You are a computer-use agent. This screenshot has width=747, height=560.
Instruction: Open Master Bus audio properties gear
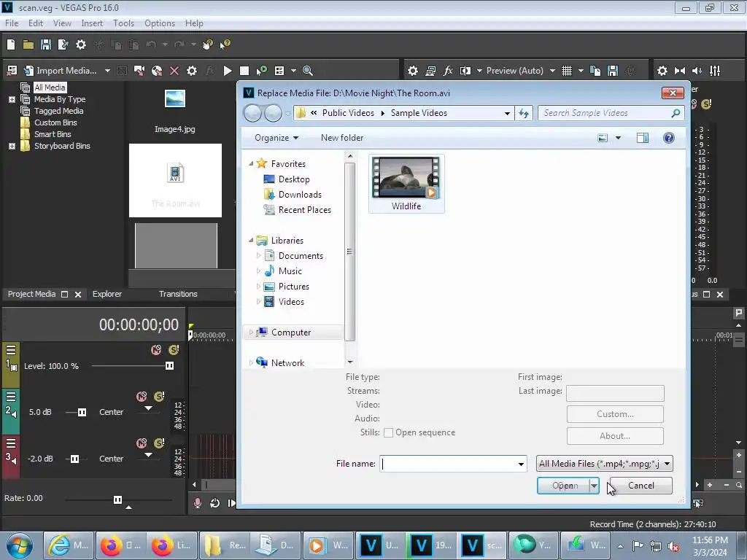[x=662, y=71]
